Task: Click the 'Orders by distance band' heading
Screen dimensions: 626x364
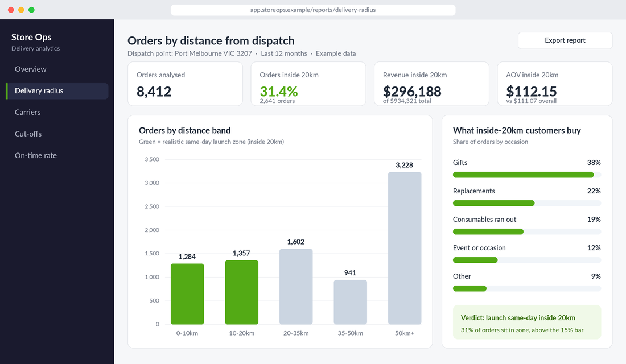Action: tap(185, 130)
